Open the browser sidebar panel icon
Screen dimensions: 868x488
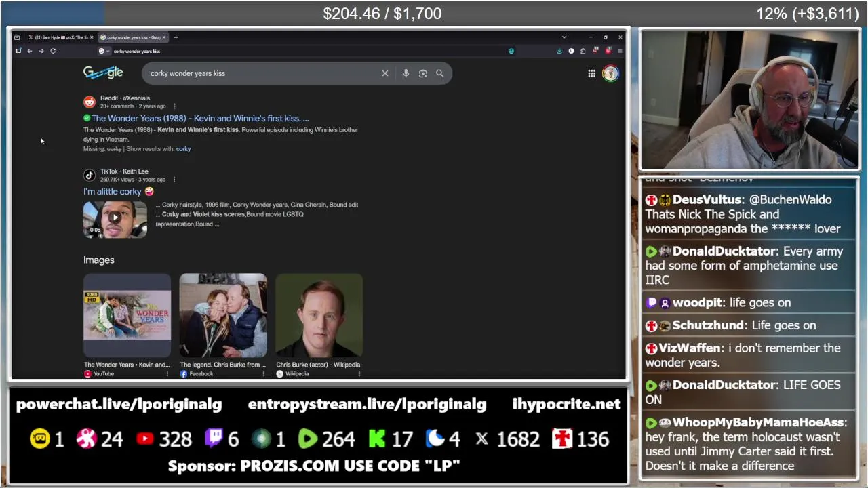click(18, 51)
